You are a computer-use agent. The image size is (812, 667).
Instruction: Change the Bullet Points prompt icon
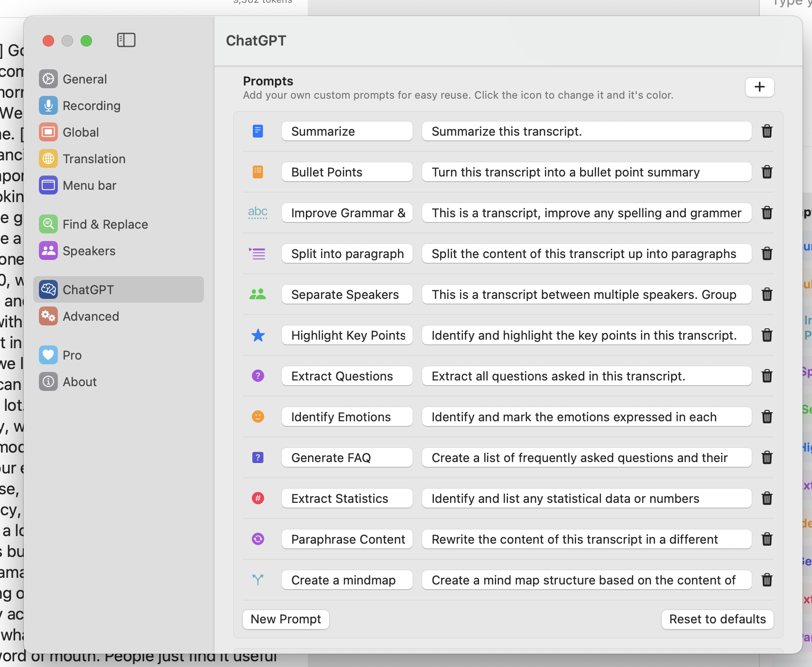coord(258,172)
